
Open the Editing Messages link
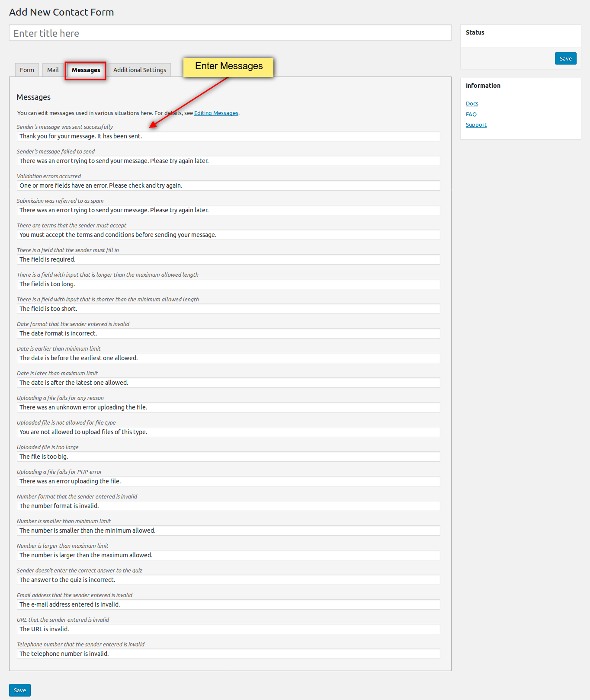[x=216, y=113]
